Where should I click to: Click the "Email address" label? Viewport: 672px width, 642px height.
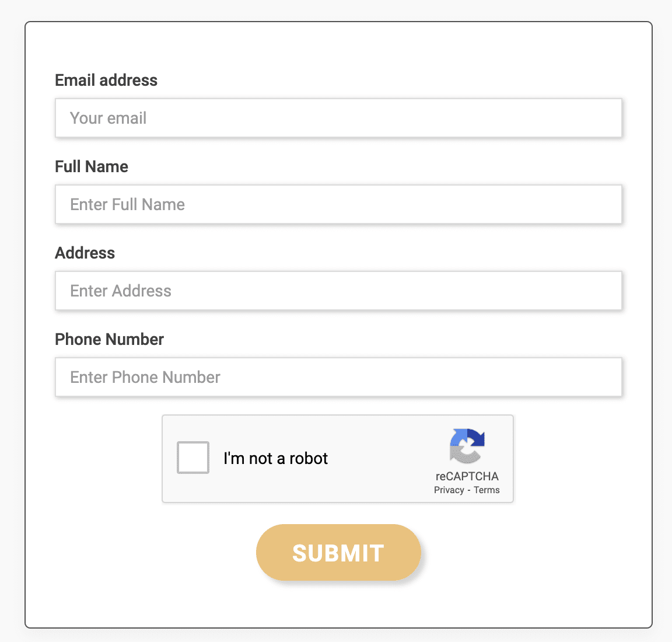tap(106, 80)
